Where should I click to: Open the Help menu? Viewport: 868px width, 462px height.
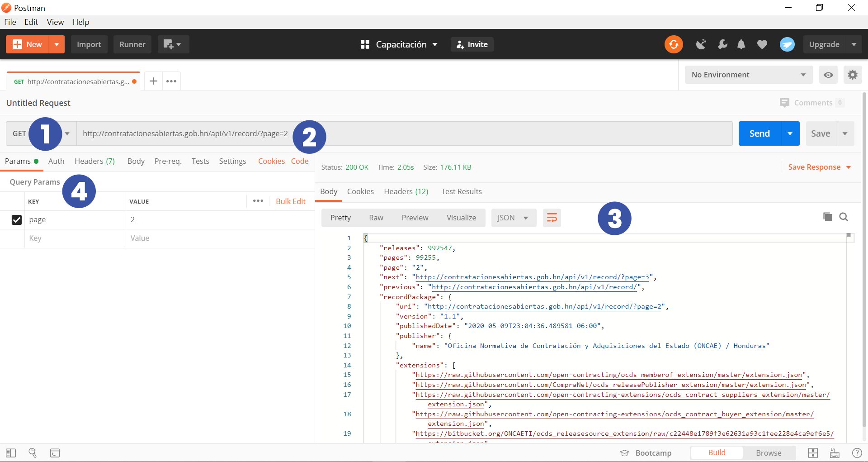click(x=81, y=22)
